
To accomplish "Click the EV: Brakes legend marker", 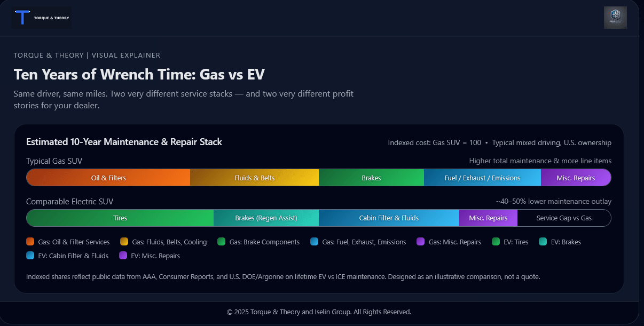I will pos(544,242).
